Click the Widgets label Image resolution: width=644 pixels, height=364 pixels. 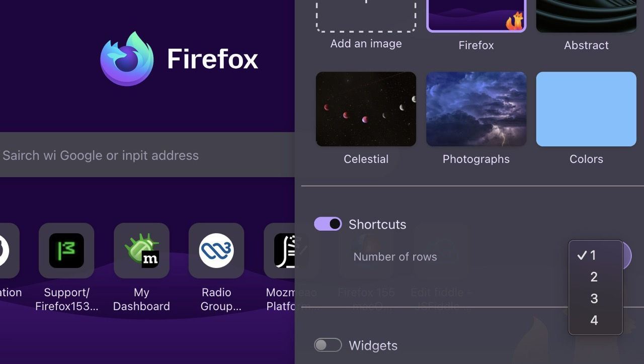click(373, 345)
